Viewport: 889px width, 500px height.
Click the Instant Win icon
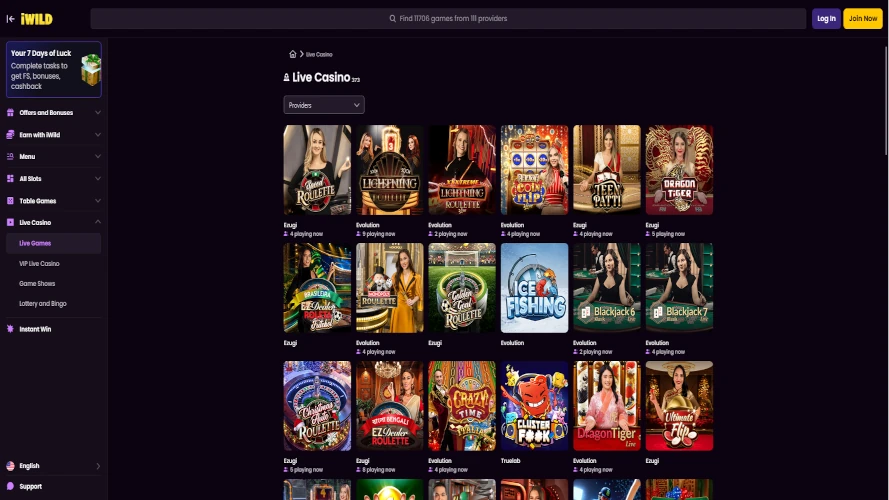tap(10, 329)
